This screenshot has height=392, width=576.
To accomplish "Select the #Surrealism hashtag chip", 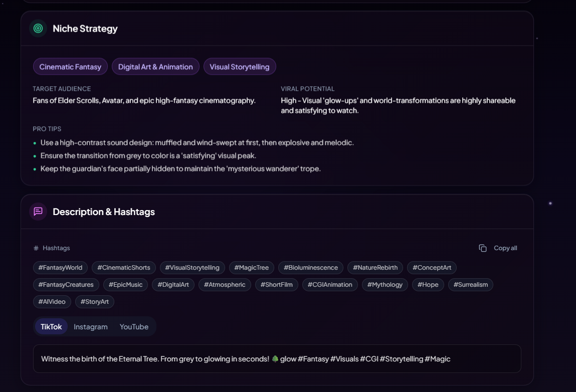I will click(x=471, y=285).
